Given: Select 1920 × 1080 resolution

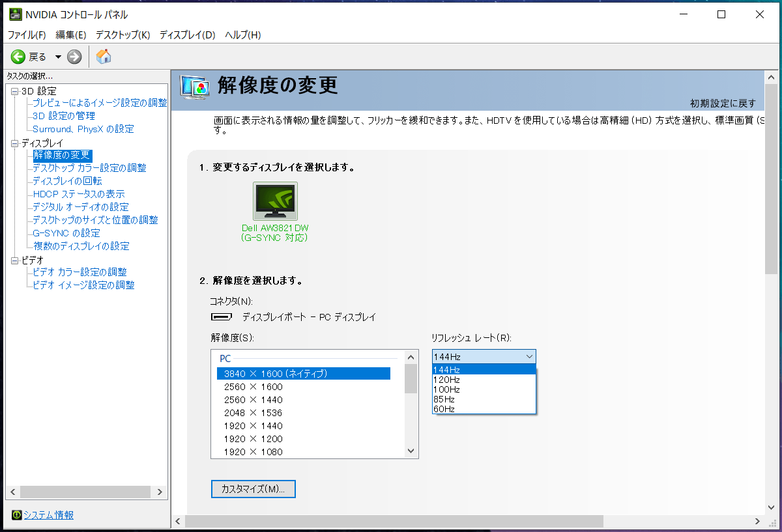Looking at the screenshot, I should pos(304,452).
